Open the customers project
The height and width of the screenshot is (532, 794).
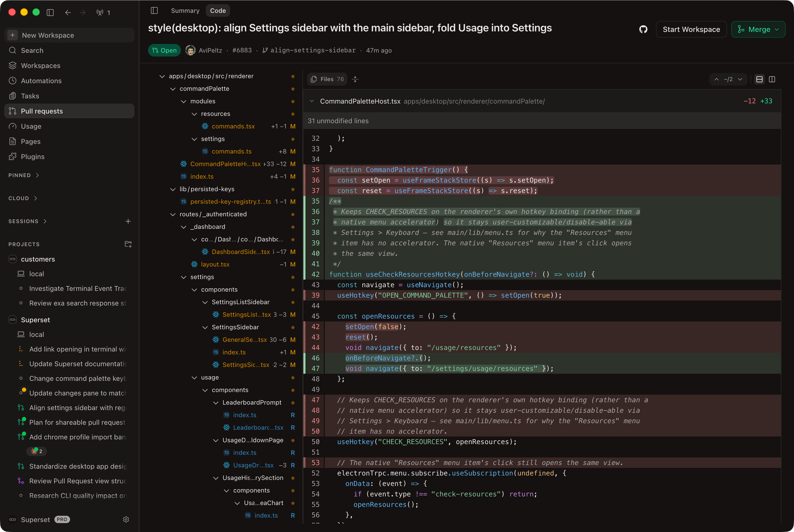click(38, 259)
